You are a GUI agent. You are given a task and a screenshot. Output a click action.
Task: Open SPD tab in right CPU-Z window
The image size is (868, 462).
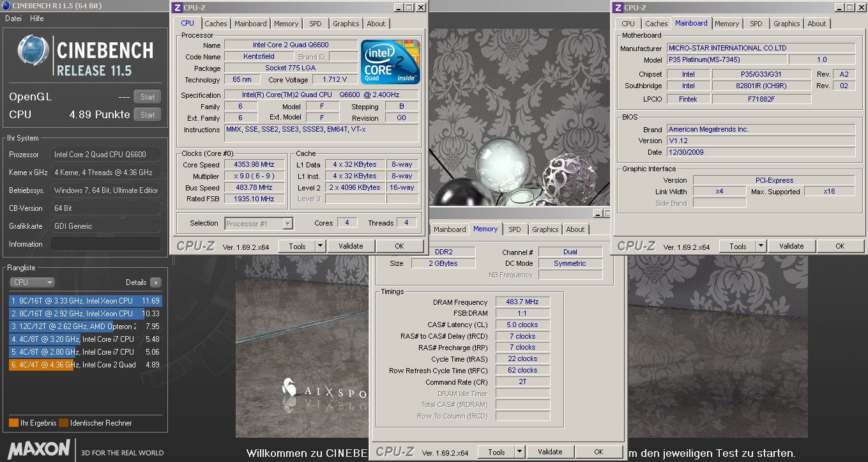pyautogui.click(x=756, y=24)
